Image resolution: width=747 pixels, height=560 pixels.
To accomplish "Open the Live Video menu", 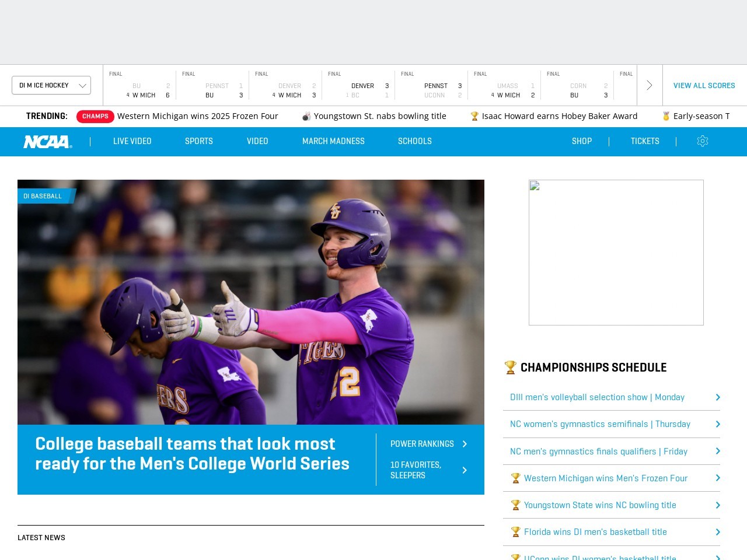I will [132, 141].
